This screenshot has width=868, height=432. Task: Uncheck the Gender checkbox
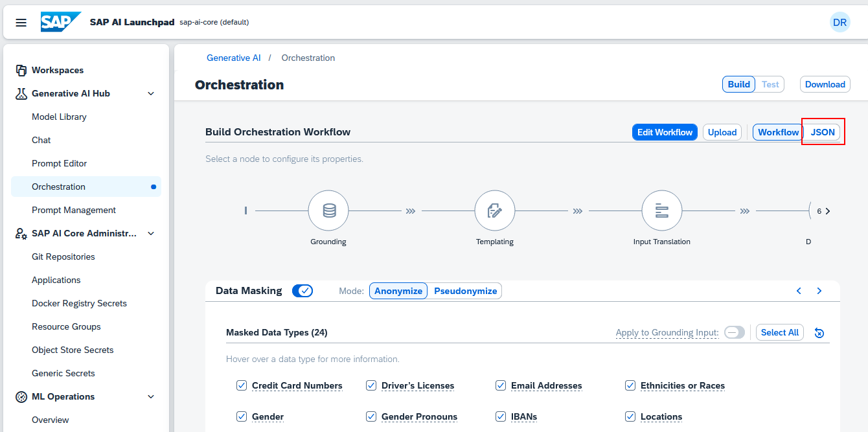pos(242,416)
